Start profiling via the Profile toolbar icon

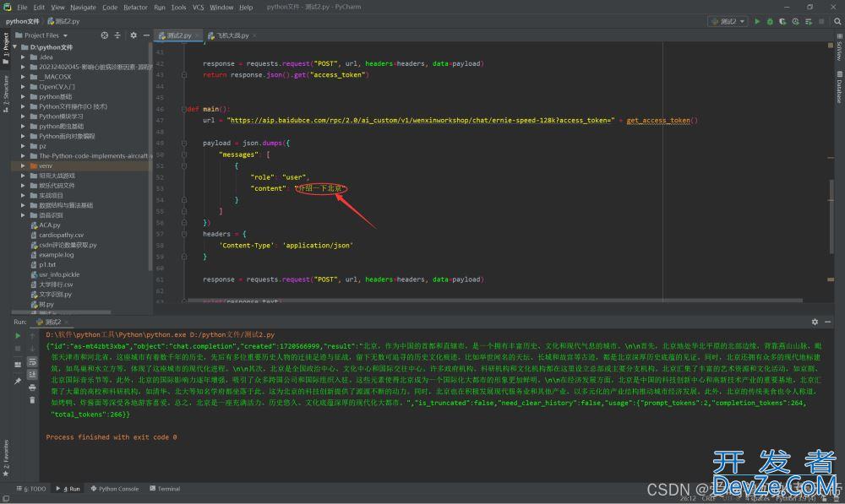coord(795,22)
